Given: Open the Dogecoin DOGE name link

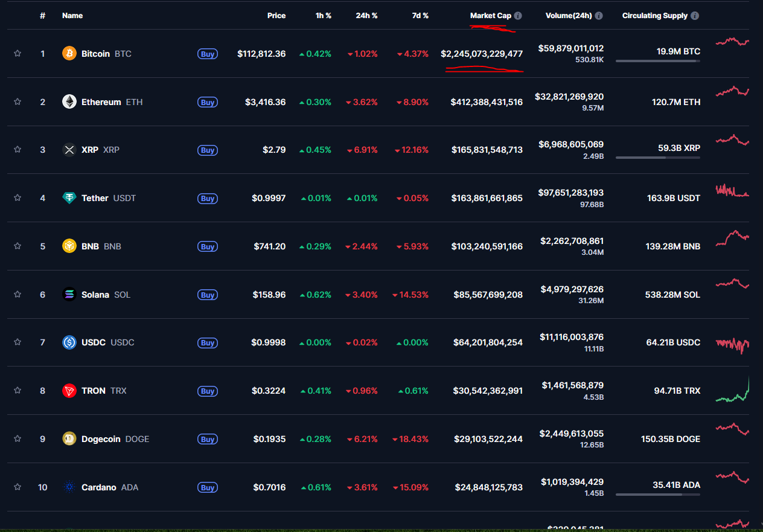Looking at the screenshot, I should click(115, 439).
